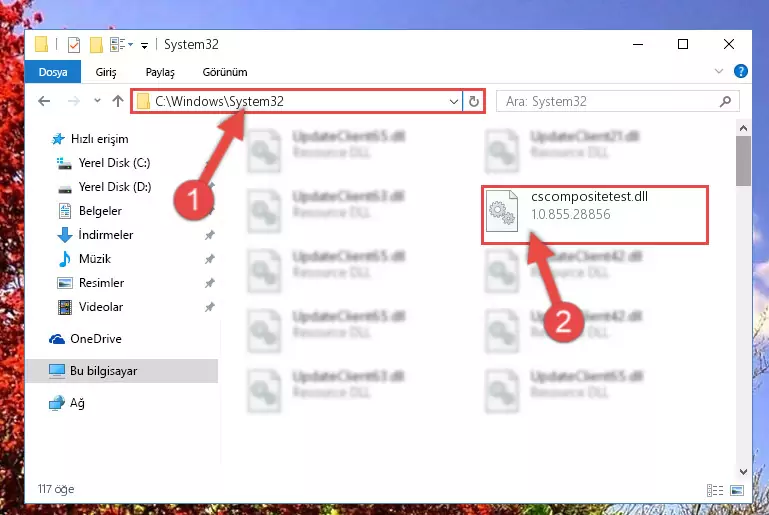Open the Dosya ribbon tab

[x=53, y=72]
